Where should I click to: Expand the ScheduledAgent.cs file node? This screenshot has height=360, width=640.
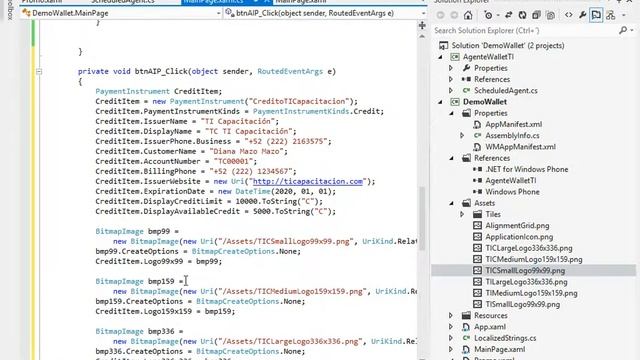pos(451,91)
